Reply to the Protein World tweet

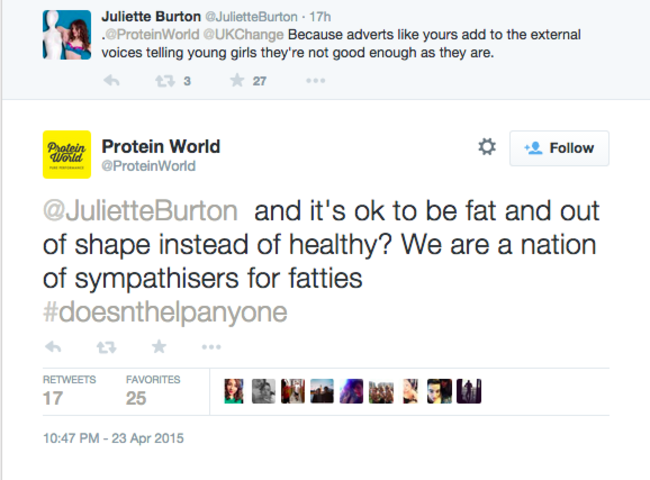54,347
